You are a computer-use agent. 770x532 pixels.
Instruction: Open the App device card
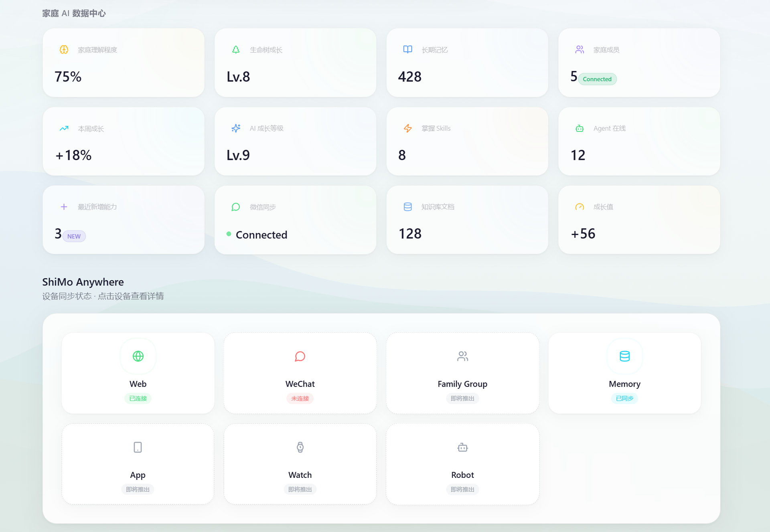pyautogui.click(x=138, y=464)
